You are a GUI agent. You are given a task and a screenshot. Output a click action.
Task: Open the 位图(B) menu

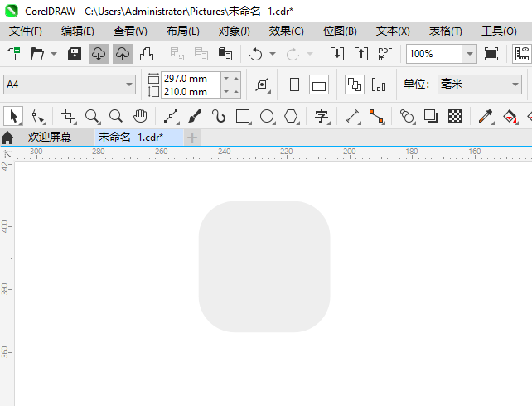340,31
